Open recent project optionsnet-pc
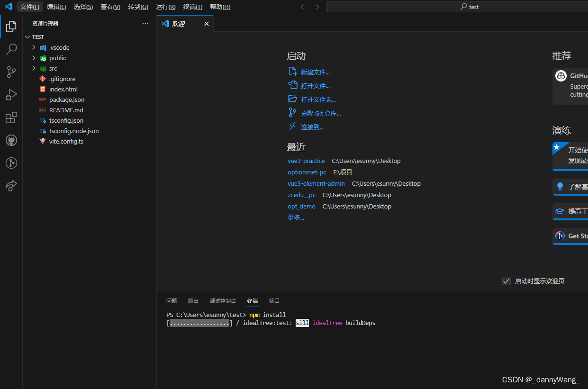 pos(307,172)
